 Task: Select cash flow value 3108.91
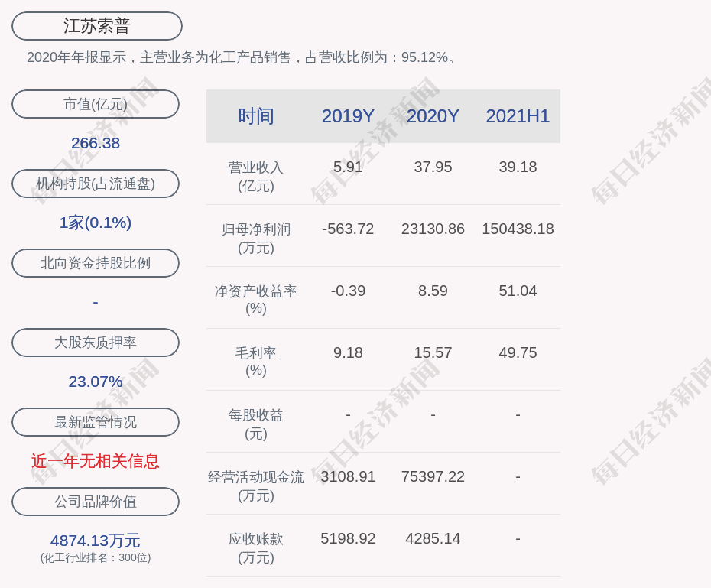(x=349, y=476)
